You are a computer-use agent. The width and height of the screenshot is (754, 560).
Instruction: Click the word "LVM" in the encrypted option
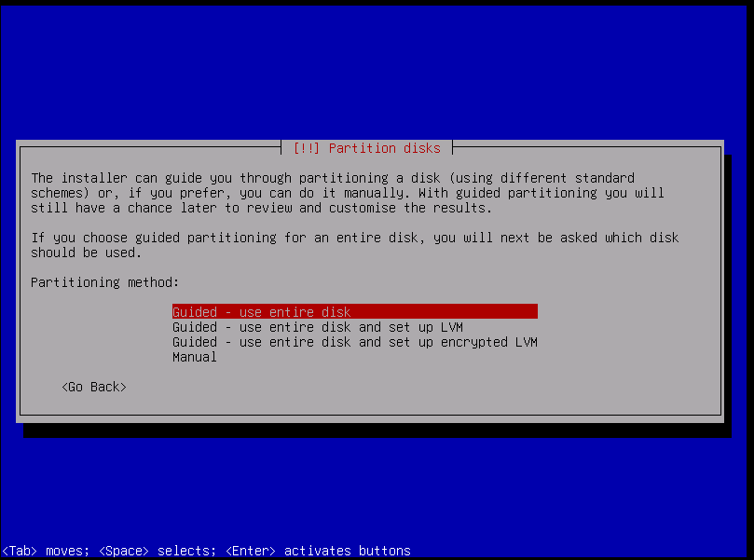(x=526, y=342)
